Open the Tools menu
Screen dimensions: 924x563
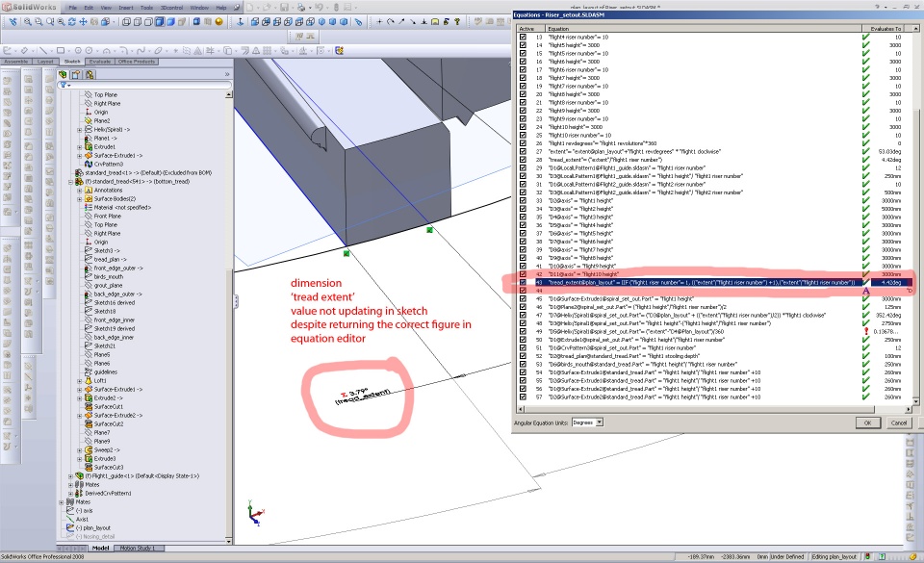(146, 8)
